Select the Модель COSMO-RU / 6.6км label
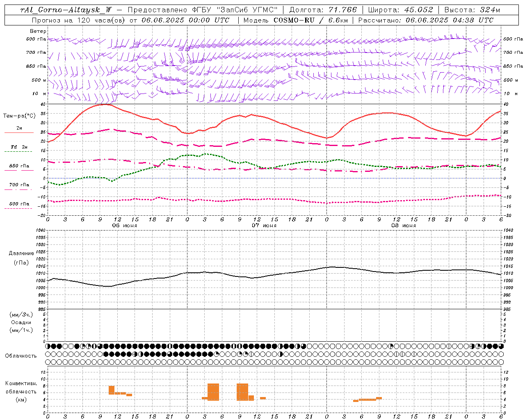Screen dimensions: 525x420 (295, 20)
